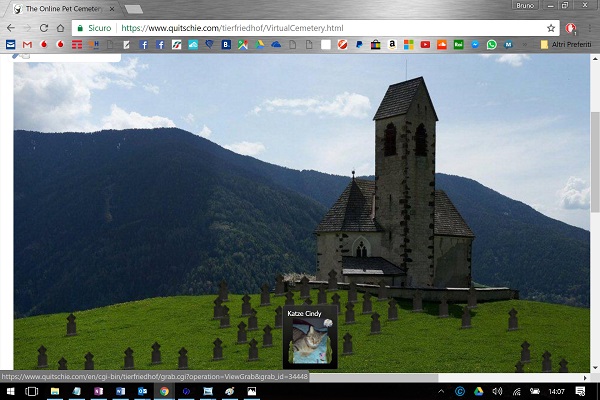600x400 pixels.
Task: Click the vertical page scrollbar
Action: (594, 150)
